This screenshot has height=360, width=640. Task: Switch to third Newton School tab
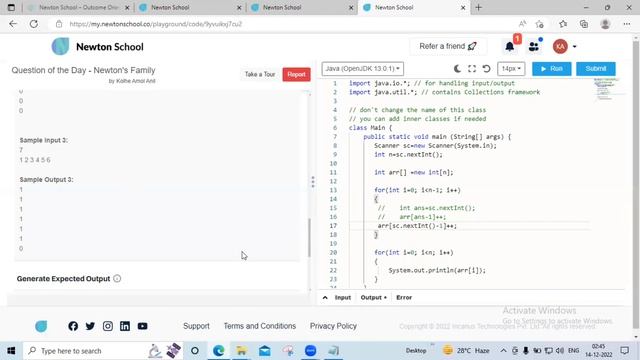(302, 7)
